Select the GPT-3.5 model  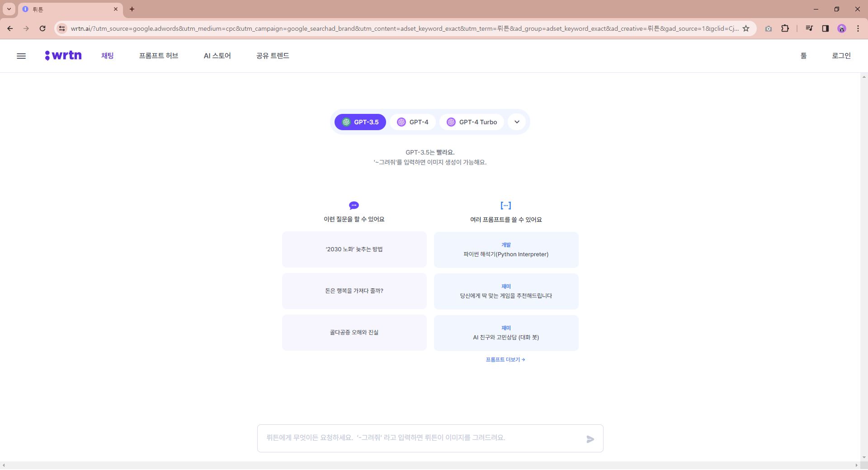point(360,122)
